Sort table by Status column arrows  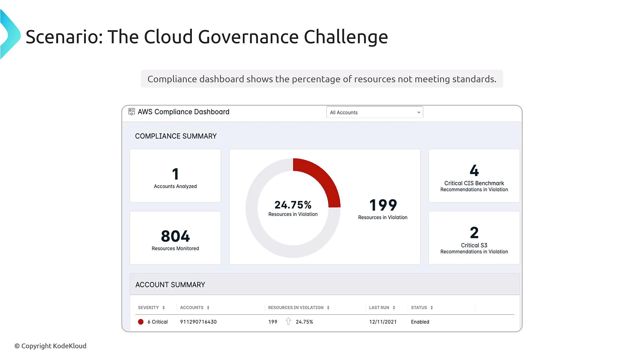[432, 308]
